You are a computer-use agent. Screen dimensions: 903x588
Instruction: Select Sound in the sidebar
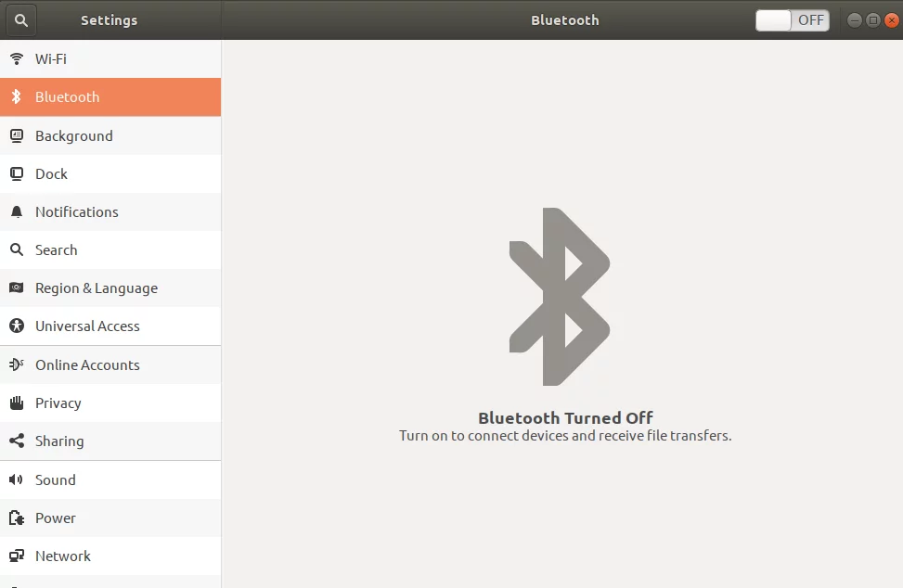tap(110, 479)
